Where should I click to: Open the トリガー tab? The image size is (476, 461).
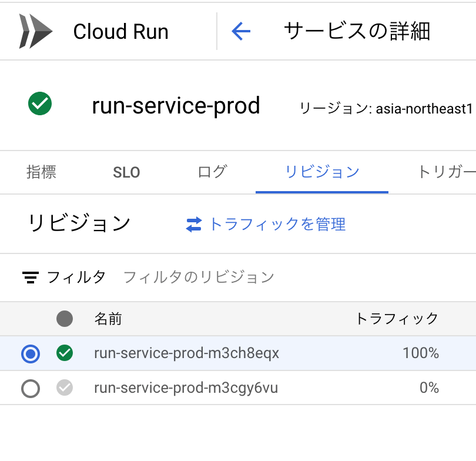447,172
